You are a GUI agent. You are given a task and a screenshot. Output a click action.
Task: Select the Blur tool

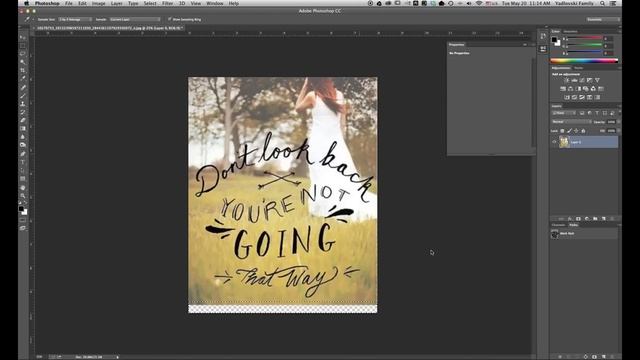point(23,137)
